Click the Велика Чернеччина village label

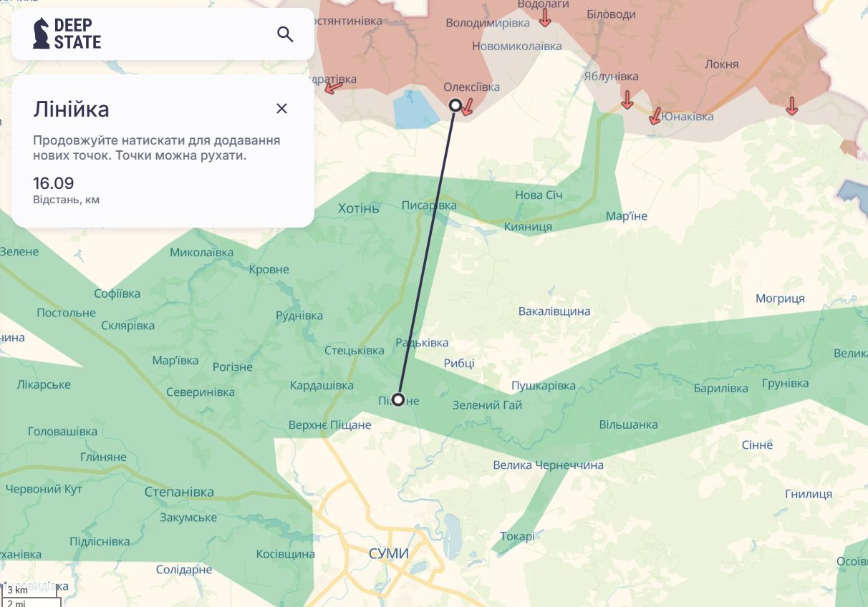548,465
